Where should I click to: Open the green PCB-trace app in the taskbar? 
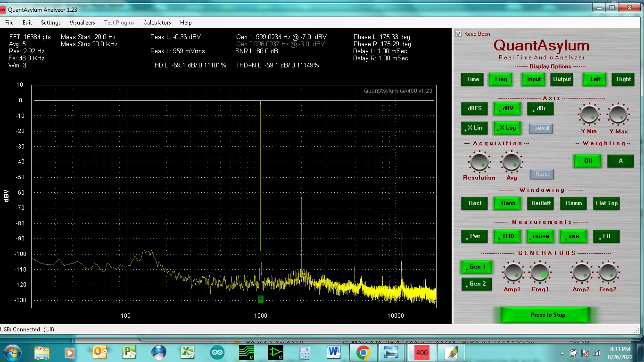pyautogui.click(x=247, y=352)
